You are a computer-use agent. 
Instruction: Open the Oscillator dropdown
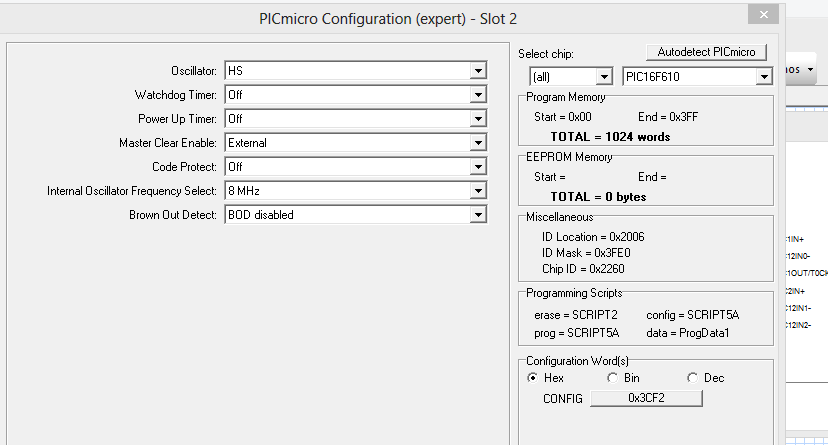point(478,71)
